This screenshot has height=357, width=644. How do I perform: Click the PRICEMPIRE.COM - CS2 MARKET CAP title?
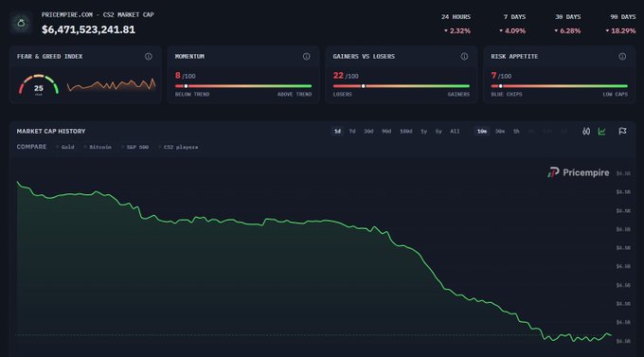tap(98, 15)
